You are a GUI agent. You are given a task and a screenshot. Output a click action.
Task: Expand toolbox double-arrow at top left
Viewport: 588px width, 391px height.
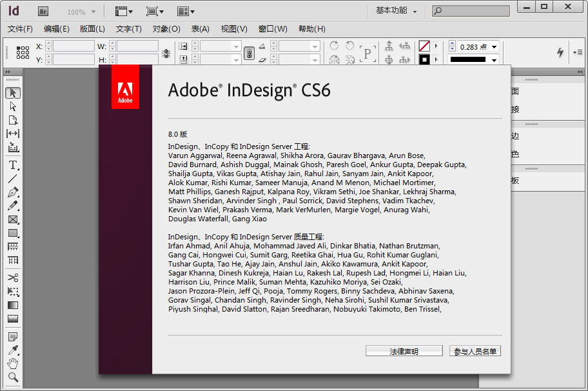8,72
